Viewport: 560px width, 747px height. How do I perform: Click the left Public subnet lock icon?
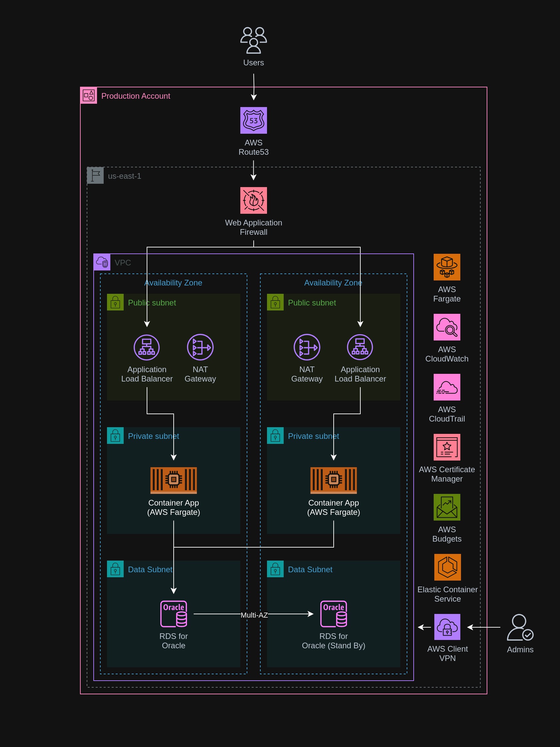[115, 302]
